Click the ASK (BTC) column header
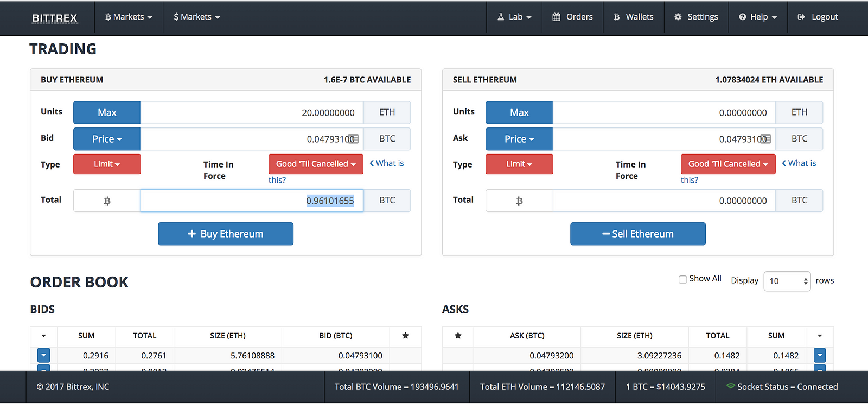 coord(527,336)
